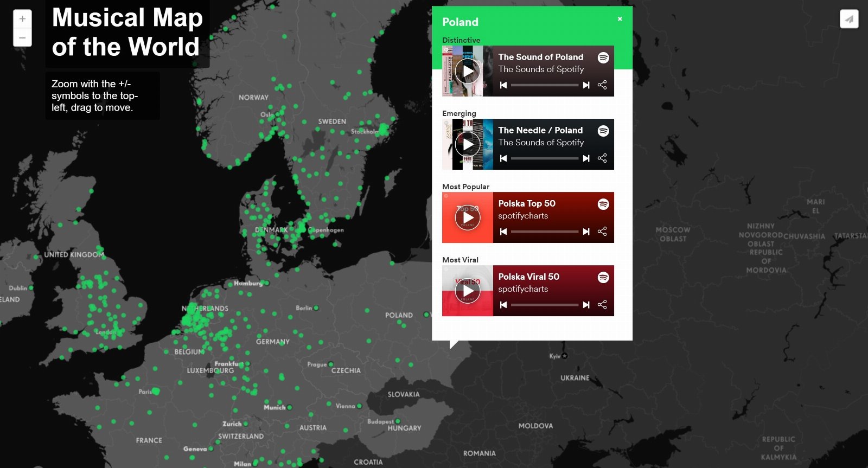Screen dimensions: 868x468
Task: Play The Needle / Poland playlist
Action: click(x=468, y=144)
